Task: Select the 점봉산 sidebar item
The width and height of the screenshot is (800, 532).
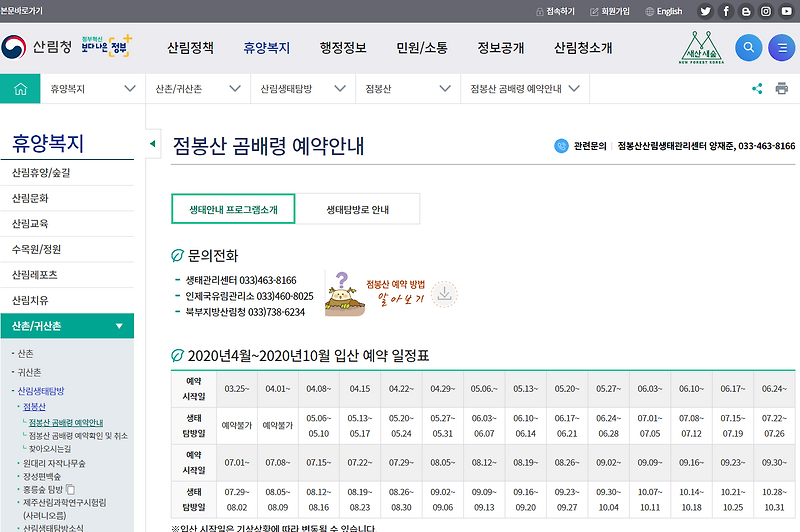Action: coord(34,407)
